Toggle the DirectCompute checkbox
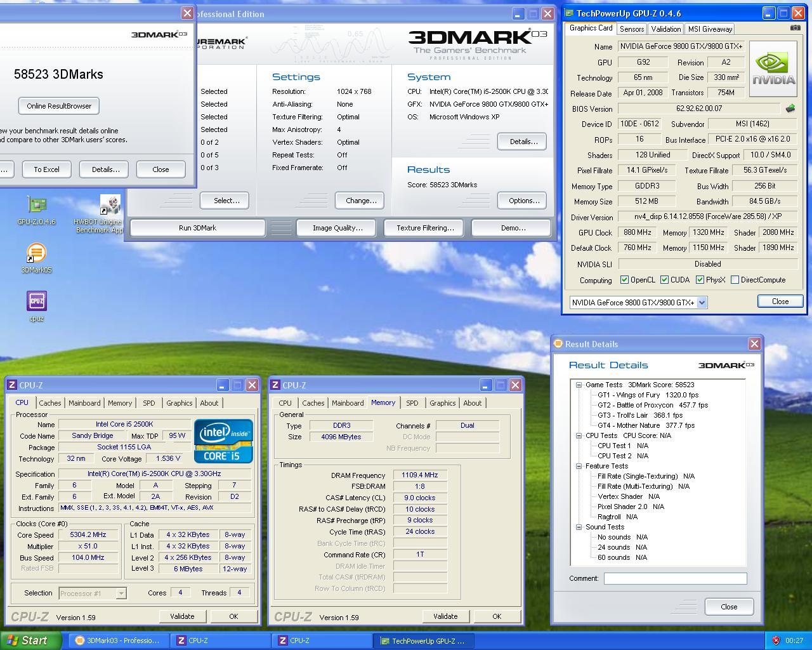The image size is (812, 650). click(735, 280)
